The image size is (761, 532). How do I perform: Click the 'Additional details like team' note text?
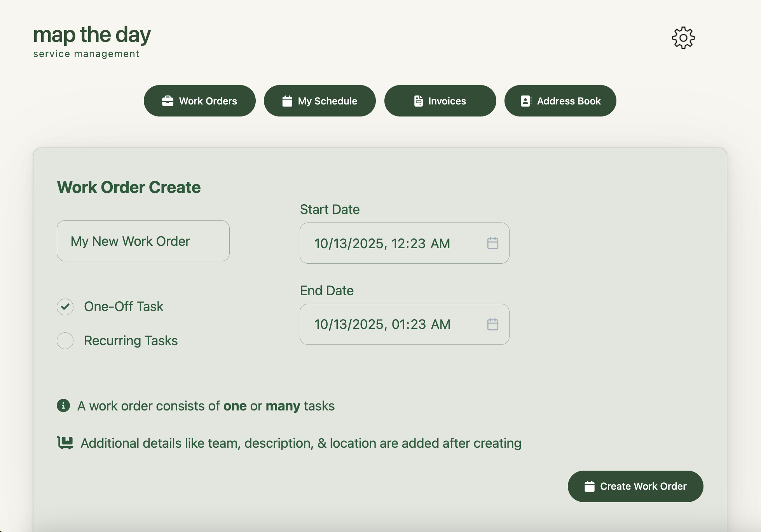tap(301, 443)
